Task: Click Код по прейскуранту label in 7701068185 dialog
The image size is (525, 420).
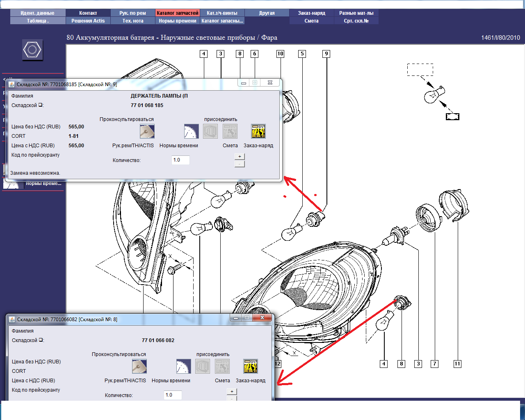Action: coord(36,155)
